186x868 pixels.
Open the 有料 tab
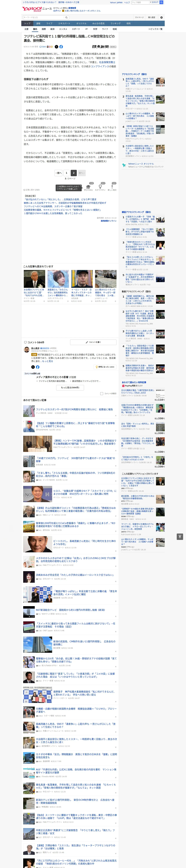(128, 24)
